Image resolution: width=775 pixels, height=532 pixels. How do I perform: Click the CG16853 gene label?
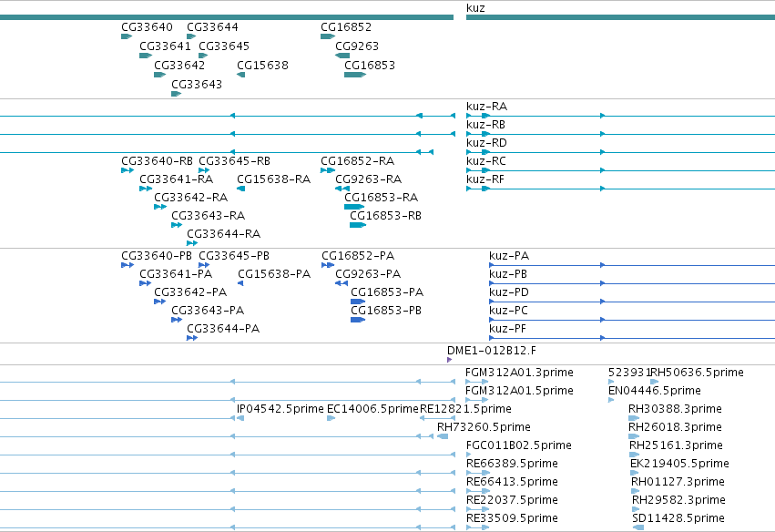point(370,66)
